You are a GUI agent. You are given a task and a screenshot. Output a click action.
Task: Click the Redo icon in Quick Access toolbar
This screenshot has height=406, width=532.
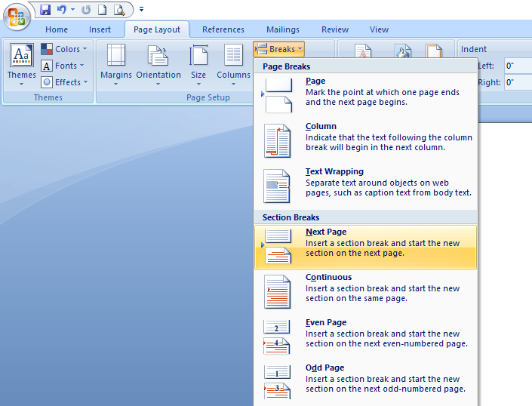pos(85,10)
